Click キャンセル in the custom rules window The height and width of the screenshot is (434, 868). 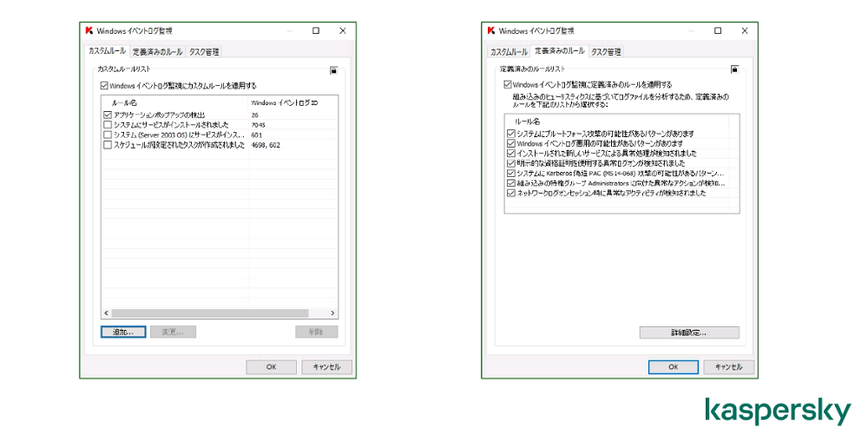[326, 367]
